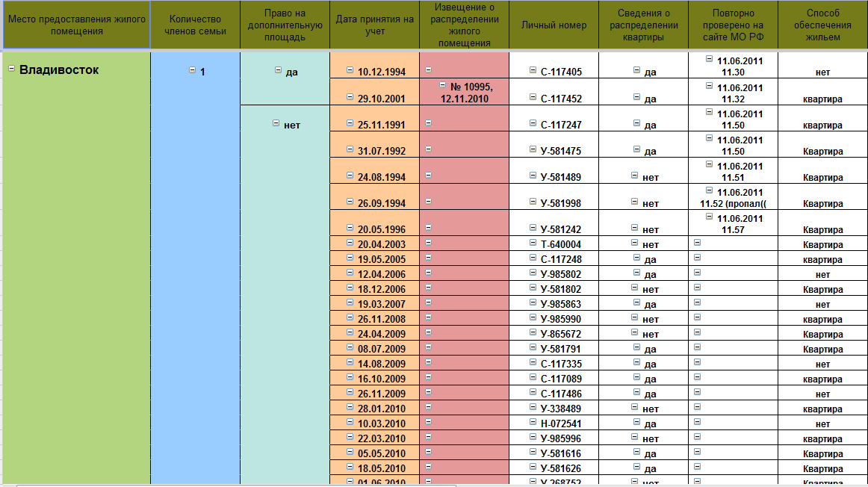868x487 pixels.
Task: Select 'Количество членов семьи' header cell
Action: pos(195,25)
